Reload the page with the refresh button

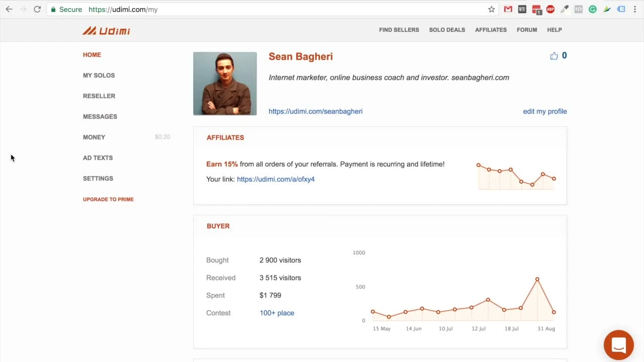(37, 9)
